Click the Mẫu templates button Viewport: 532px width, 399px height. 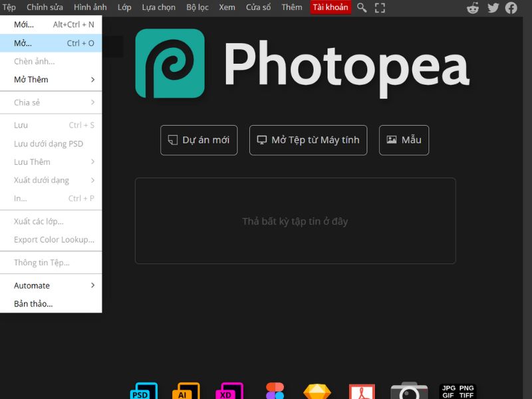404,140
